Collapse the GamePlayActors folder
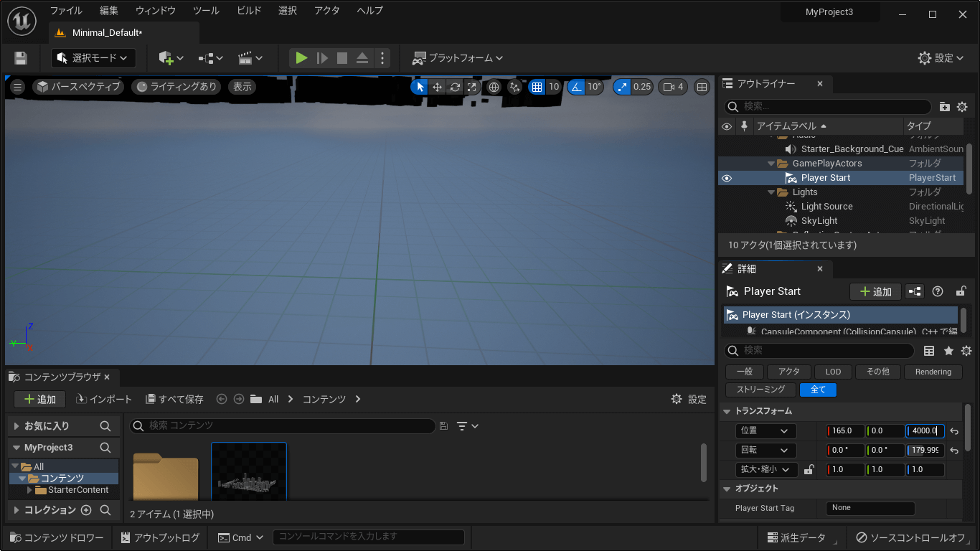 pyautogui.click(x=771, y=164)
